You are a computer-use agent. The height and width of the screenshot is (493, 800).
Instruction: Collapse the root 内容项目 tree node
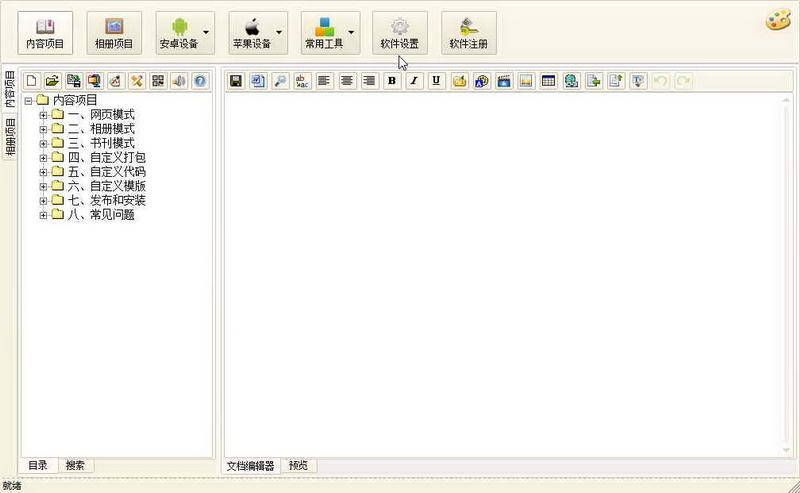(x=29, y=101)
